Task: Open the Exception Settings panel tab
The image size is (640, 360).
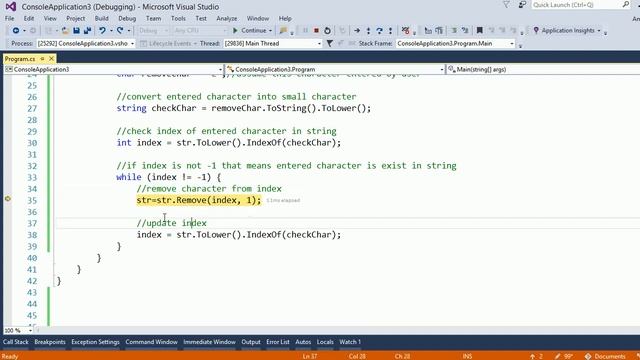Action: [x=96, y=342]
